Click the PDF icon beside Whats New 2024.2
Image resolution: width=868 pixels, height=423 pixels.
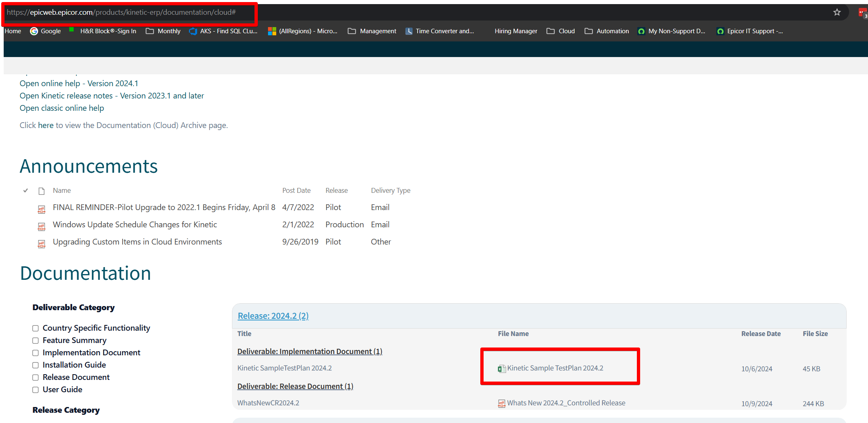click(x=502, y=404)
